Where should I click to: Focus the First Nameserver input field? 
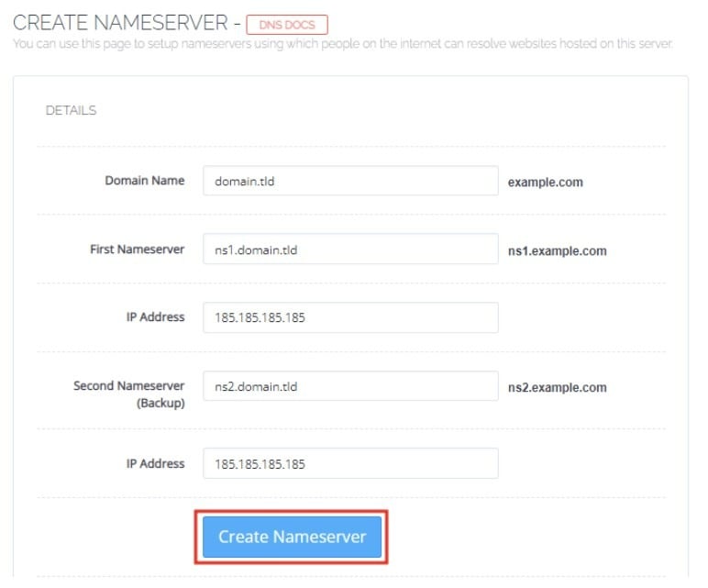pos(350,249)
